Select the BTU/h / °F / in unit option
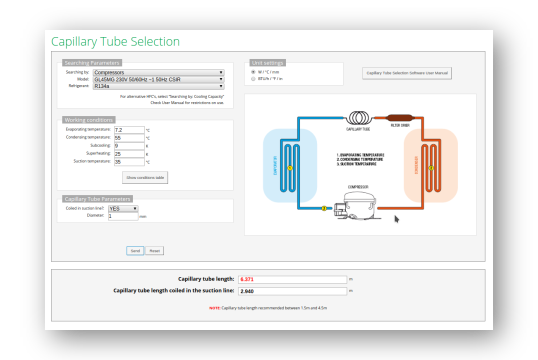 pos(253,79)
